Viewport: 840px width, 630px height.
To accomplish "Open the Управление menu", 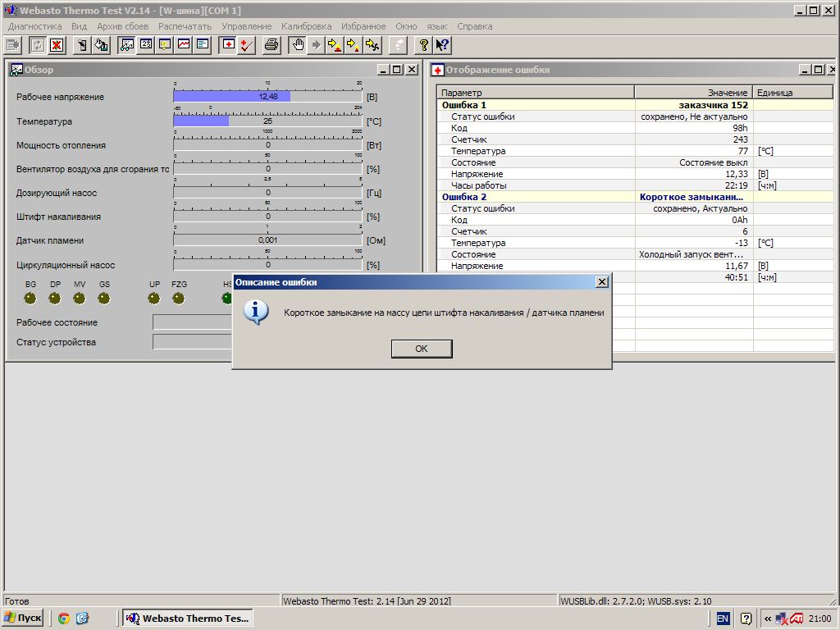I will (x=246, y=26).
